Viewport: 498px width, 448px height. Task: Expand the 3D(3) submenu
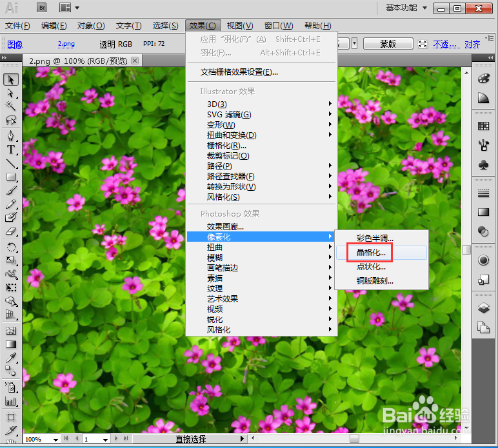tap(262, 104)
